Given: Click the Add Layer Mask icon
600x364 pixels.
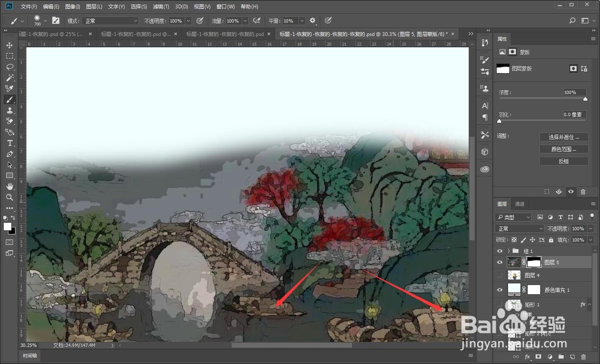Looking at the screenshot, I should pyautogui.click(x=539, y=357).
